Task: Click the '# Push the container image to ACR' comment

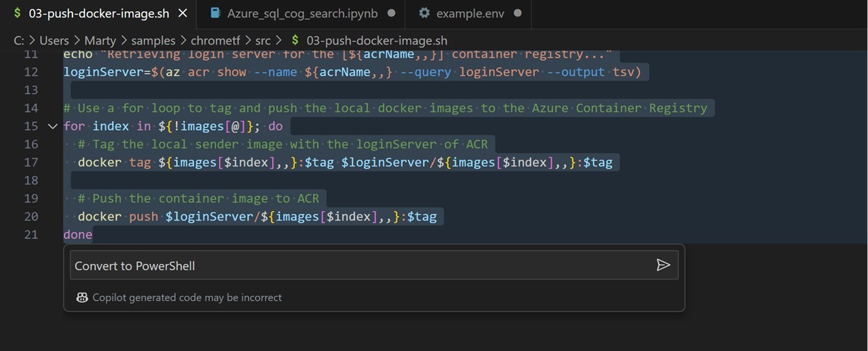Action: pos(198,198)
